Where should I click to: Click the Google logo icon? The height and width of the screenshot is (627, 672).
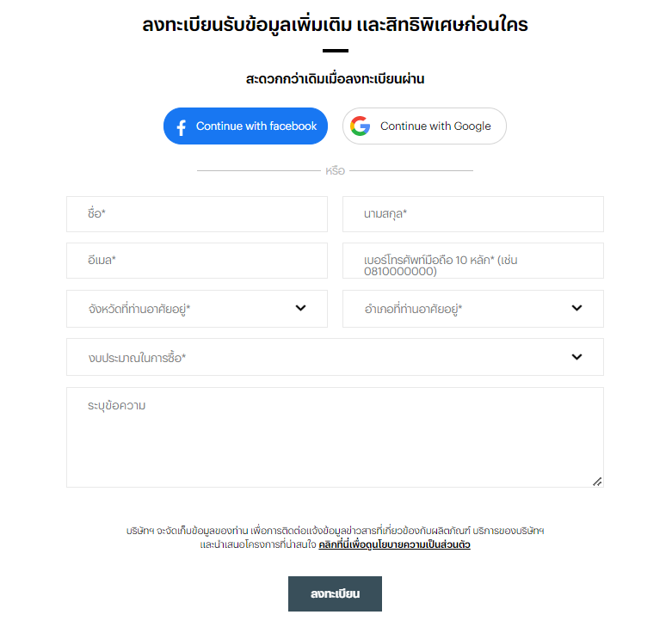coord(360,126)
